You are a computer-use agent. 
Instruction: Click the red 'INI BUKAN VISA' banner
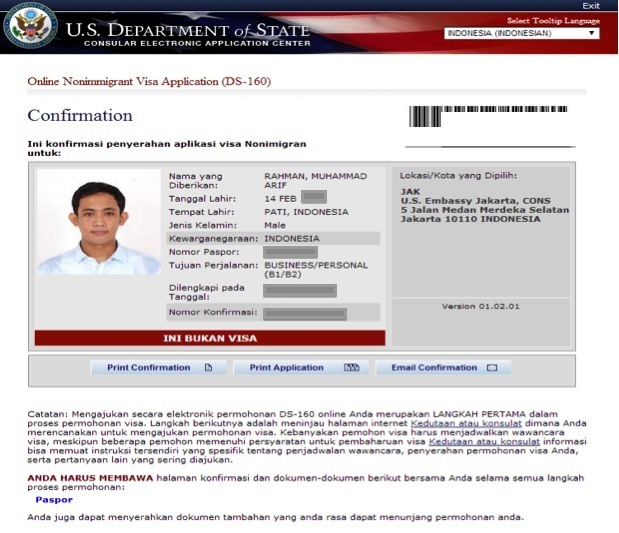[210, 338]
